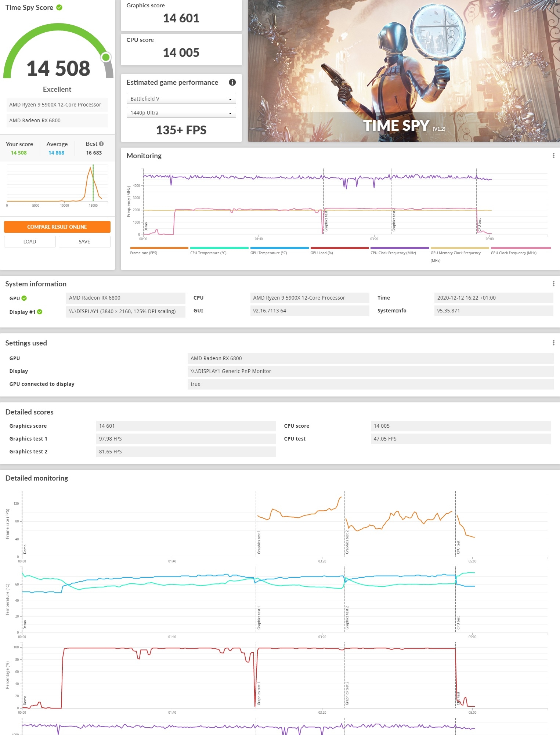Viewport: 560px width, 735px height.
Task: Click the Detailed monitoring heading
Action: point(37,478)
